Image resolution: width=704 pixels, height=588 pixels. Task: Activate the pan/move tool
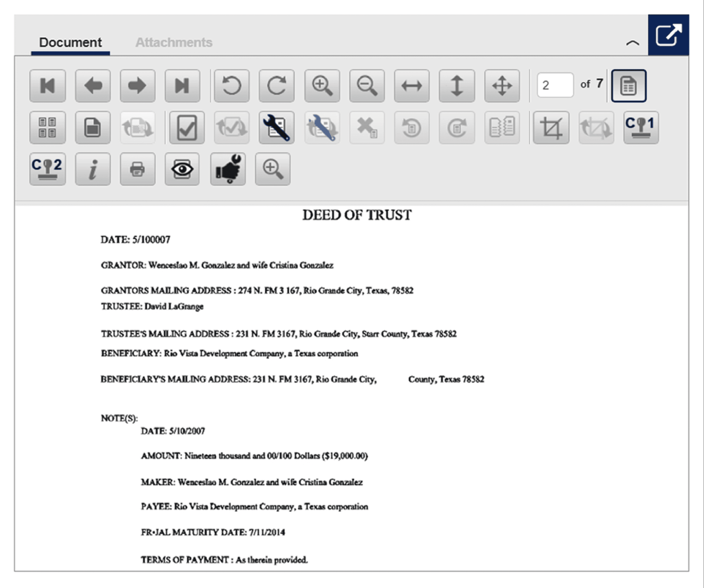[x=502, y=86]
